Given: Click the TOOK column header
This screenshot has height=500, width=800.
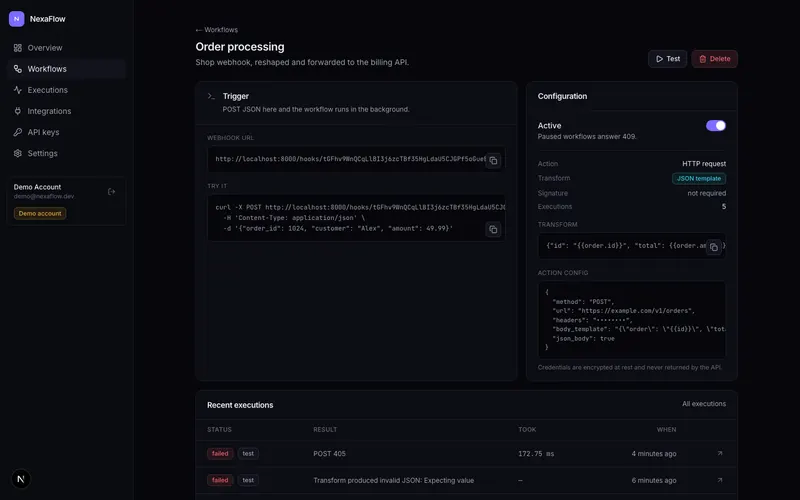Looking at the screenshot, I should [527, 430].
